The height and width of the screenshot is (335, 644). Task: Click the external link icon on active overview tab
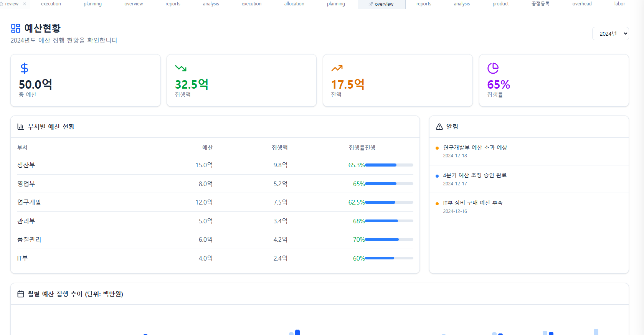[x=370, y=4]
